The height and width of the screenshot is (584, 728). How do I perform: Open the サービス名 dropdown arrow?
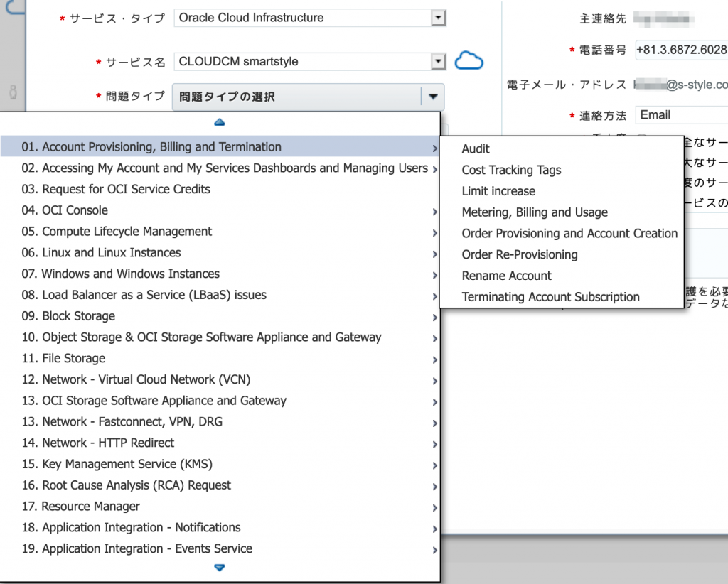pos(437,62)
